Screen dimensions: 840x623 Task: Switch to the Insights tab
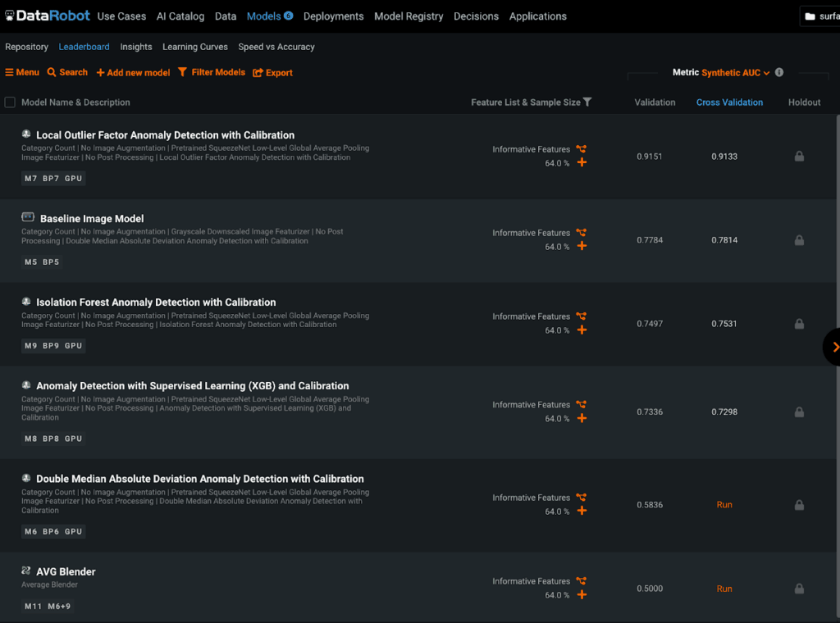coord(136,47)
